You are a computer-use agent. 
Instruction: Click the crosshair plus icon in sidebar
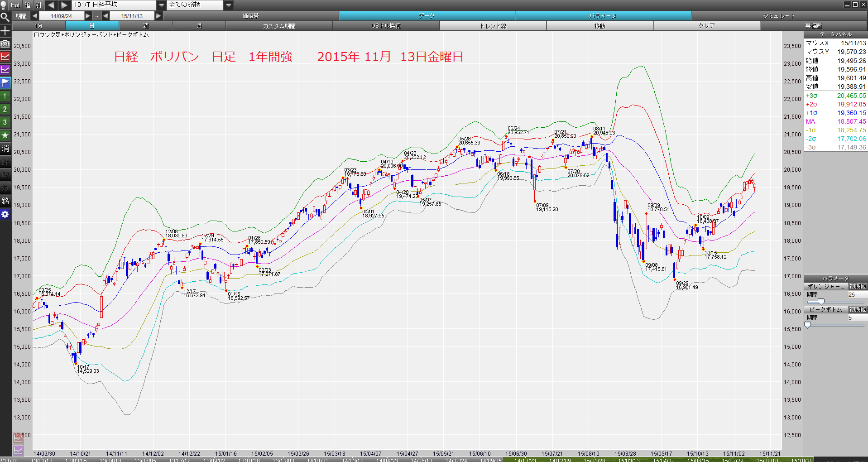(5, 30)
